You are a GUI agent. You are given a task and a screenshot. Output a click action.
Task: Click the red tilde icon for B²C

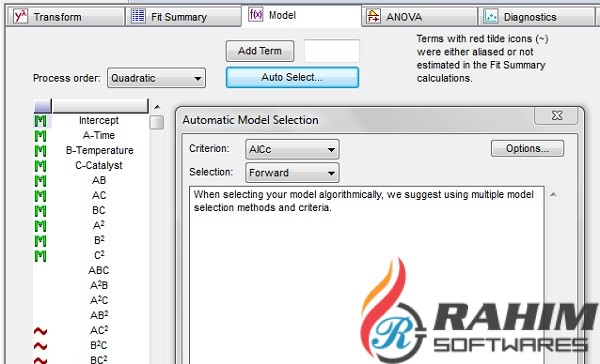41,346
